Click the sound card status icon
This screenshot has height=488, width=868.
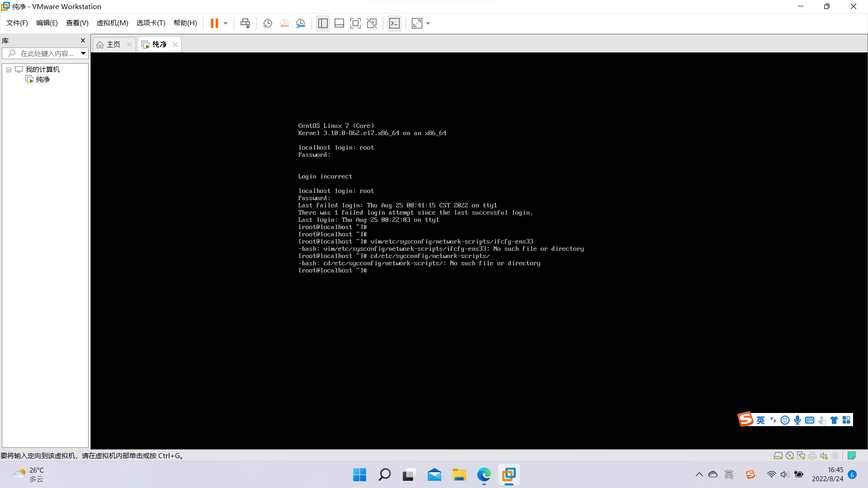(824, 456)
